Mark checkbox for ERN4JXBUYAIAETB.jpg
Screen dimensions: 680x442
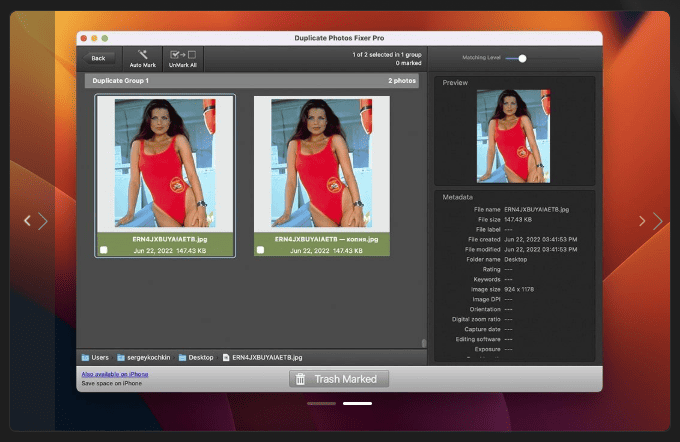click(104, 250)
